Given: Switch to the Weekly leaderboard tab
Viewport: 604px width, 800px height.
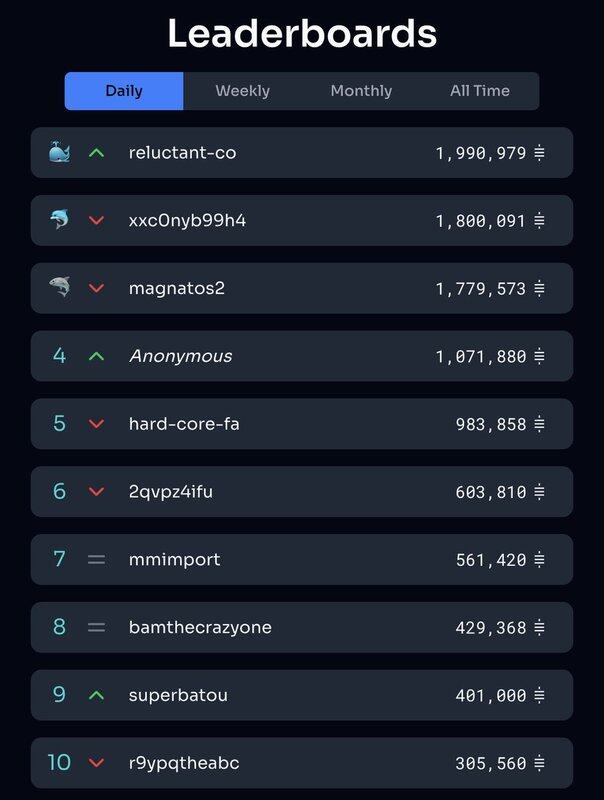Looking at the screenshot, I should pyautogui.click(x=242, y=91).
